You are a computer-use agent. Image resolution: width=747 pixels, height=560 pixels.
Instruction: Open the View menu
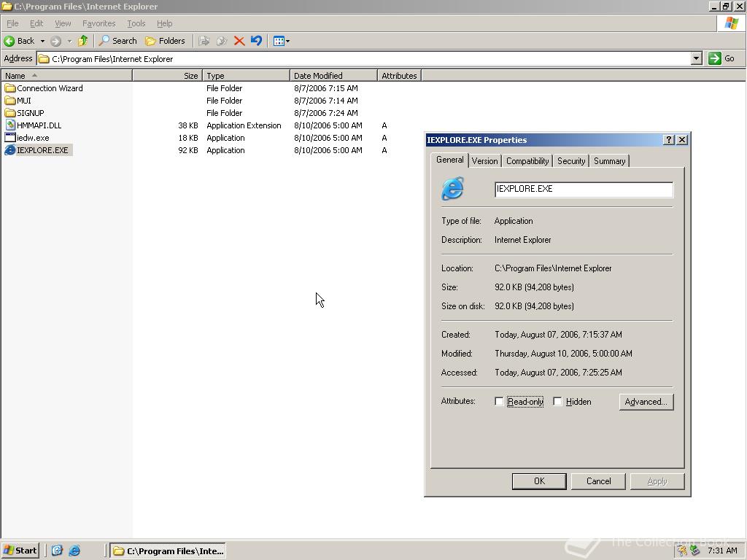tap(63, 23)
